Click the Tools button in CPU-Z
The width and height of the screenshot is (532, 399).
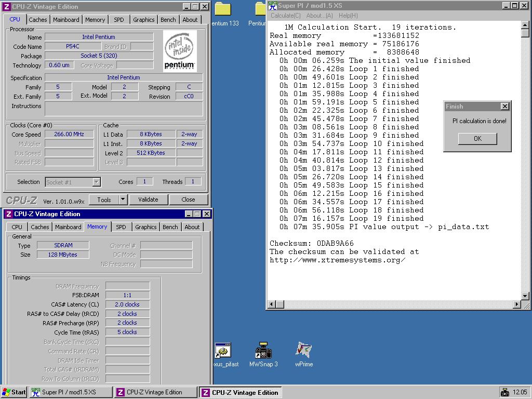click(x=104, y=200)
